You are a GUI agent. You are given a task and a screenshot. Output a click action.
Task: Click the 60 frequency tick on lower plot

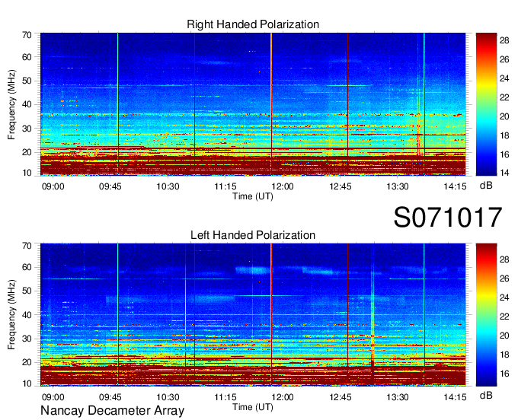27,267
